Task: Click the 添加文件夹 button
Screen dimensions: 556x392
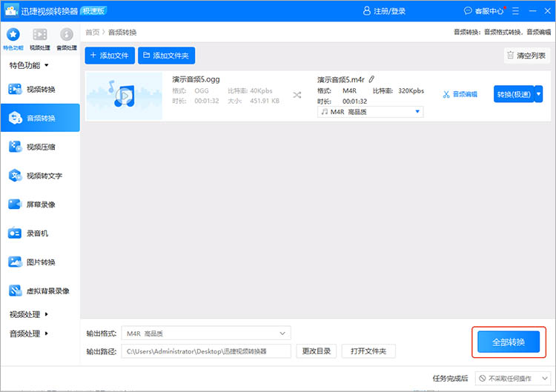Action: click(166, 56)
